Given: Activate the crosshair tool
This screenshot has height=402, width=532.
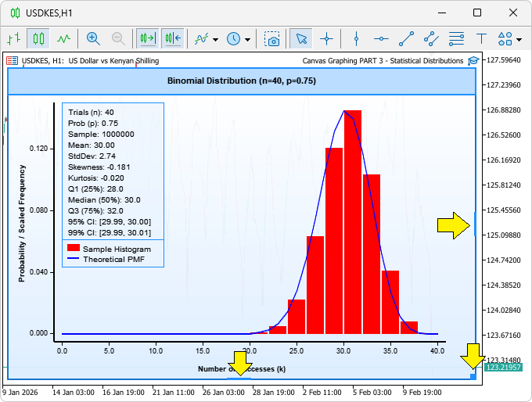Looking at the screenshot, I should coord(326,38).
